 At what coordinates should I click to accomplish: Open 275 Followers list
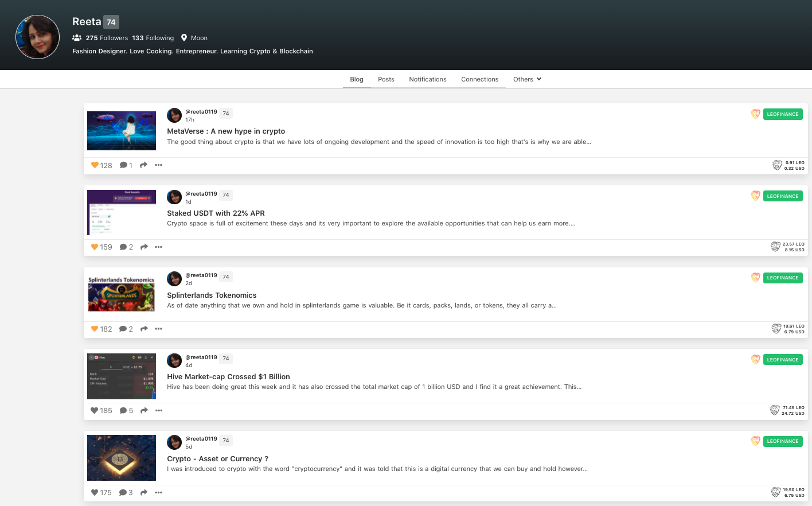point(107,38)
